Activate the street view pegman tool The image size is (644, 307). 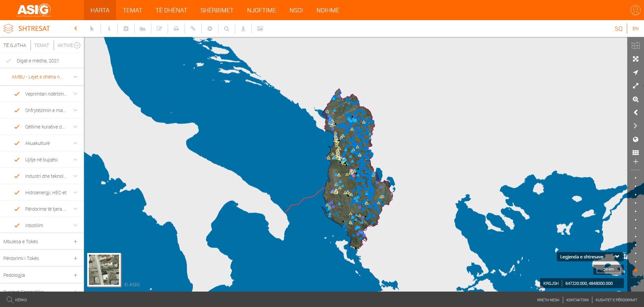click(x=243, y=29)
